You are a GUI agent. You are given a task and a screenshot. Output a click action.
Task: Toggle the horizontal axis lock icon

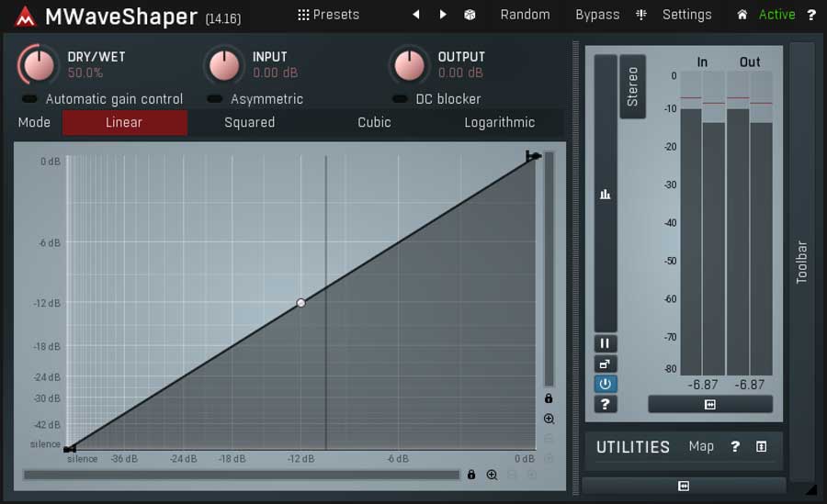tap(471, 475)
